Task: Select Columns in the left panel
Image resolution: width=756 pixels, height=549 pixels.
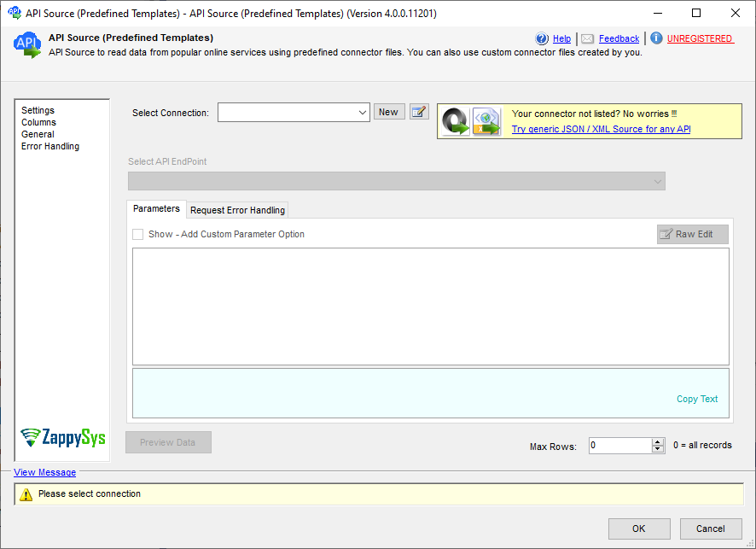Action: pyautogui.click(x=38, y=123)
